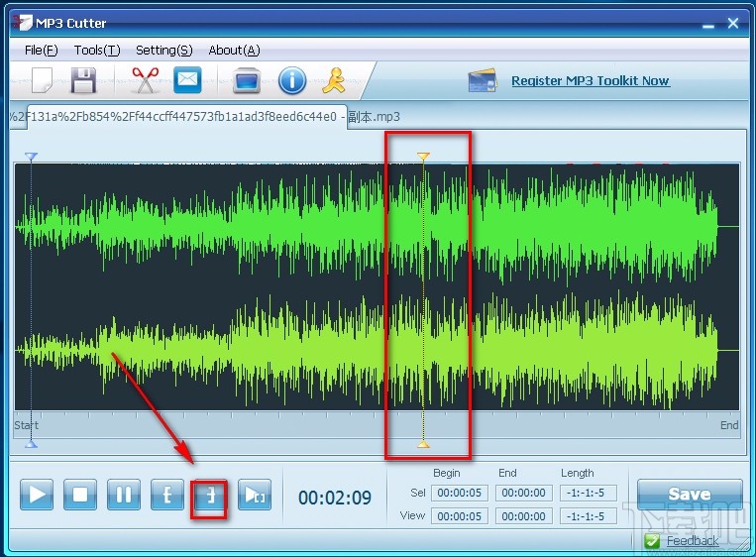The height and width of the screenshot is (557, 756).
Task: Open the Feedback link
Action: point(693,541)
